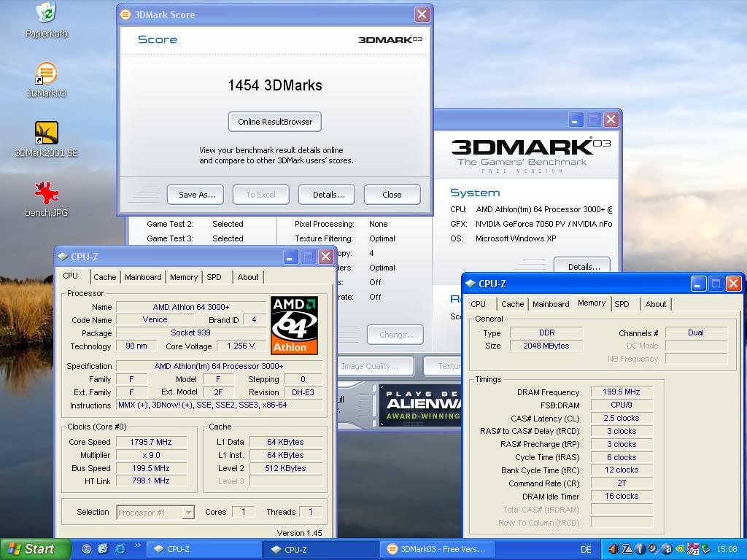The height and width of the screenshot is (560, 747).
Task: Click the DRAM Frequency value 199.5 MHz
Action: (x=622, y=392)
